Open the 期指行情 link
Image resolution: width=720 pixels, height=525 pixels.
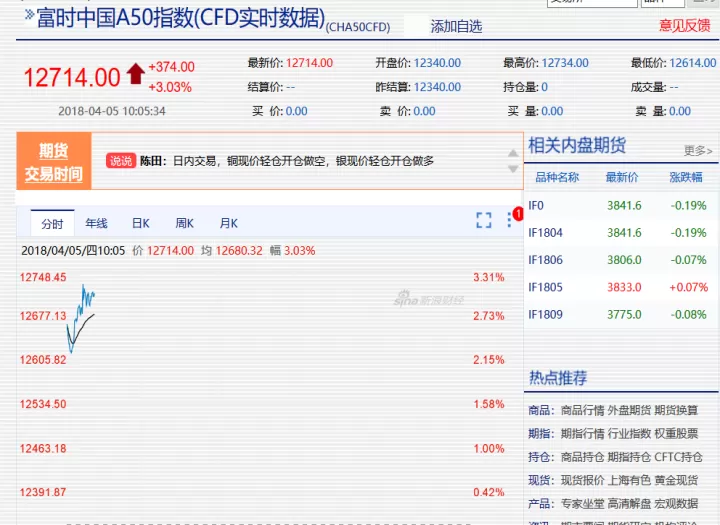pos(582,434)
